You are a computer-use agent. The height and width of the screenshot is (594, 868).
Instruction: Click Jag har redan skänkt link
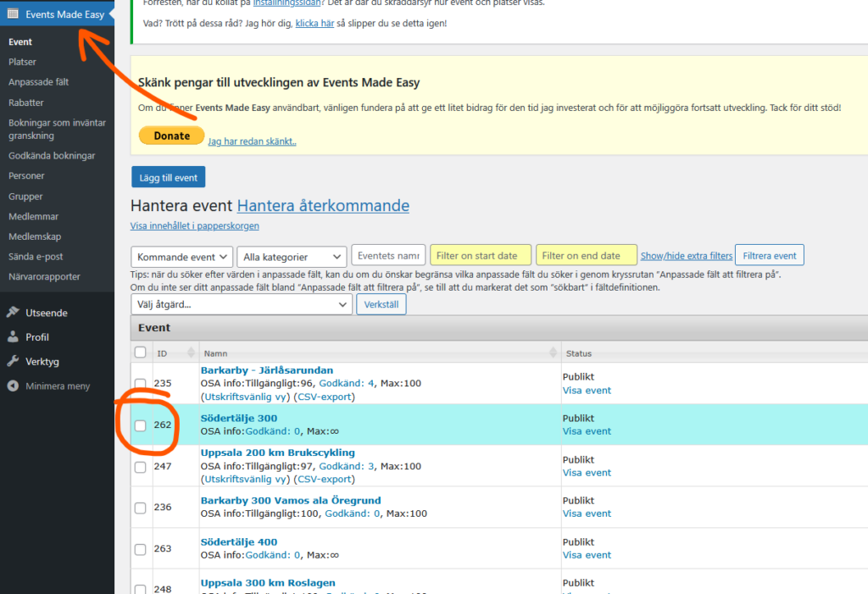pyautogui.click(x=252, y=142)
